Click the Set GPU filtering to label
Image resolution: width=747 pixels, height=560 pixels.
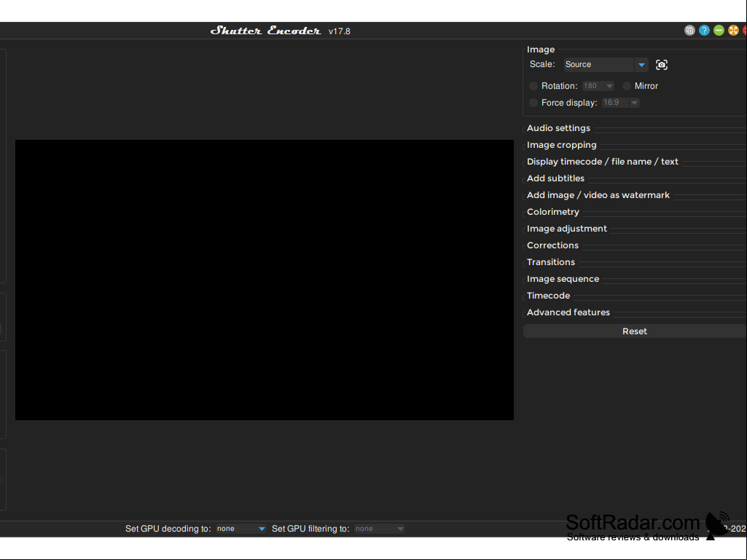(x=310, y=529)
